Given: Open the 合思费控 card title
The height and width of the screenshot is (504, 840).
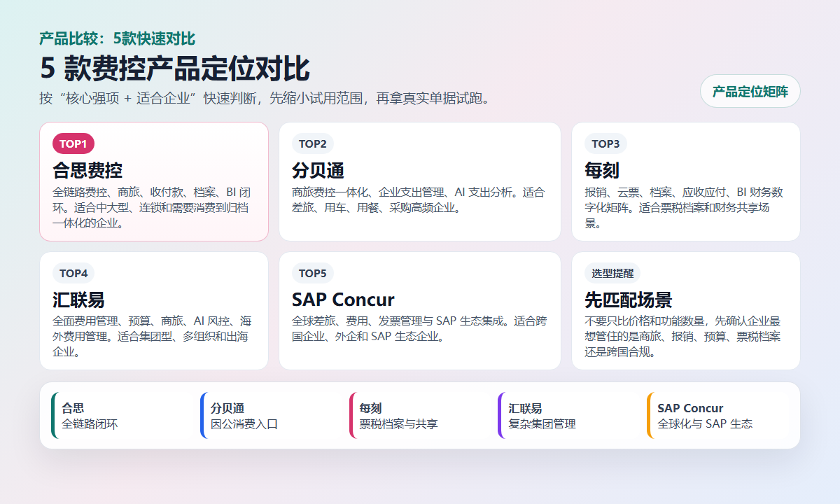Looking at the screenshot, I should click(87, 170).
